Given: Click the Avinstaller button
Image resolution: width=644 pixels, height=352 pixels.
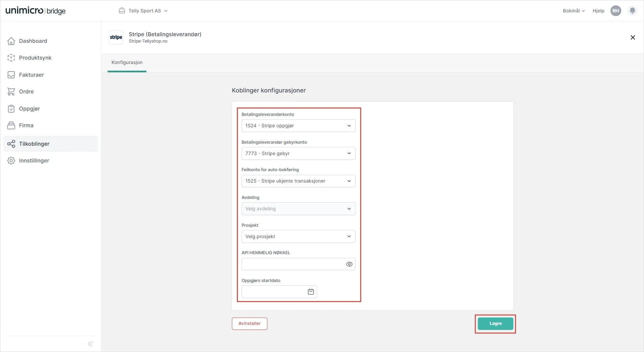Looking at the screenshot, I should point(249,324).
